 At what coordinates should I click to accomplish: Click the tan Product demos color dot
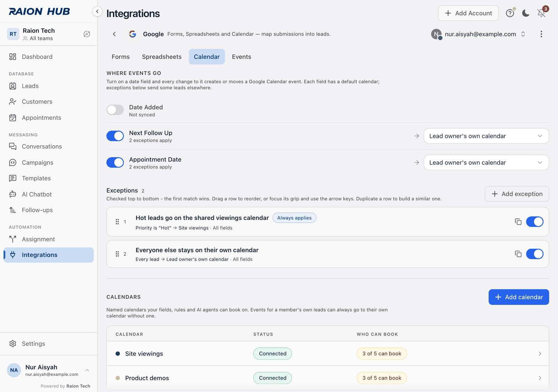[x=118, y=378]
